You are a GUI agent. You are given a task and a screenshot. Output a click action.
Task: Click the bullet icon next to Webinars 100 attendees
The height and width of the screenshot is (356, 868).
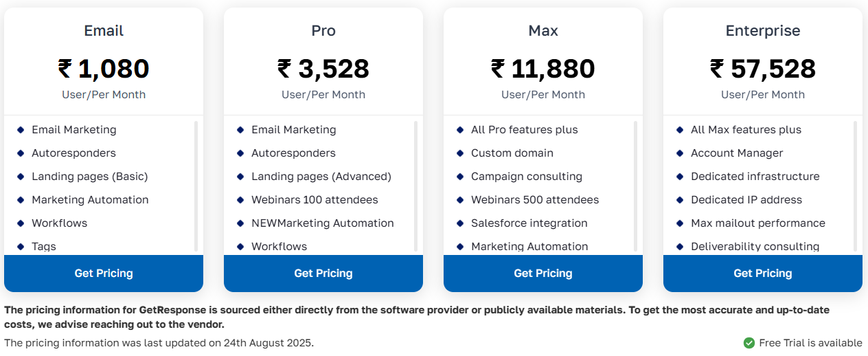click(240, 200)
